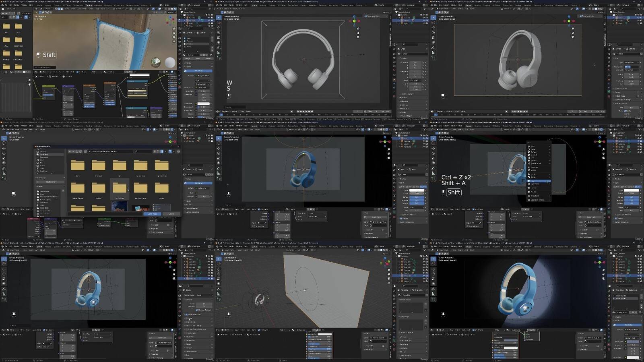This screenshot has height=362, width=644.
Task: Choose highlighted Light entry in Add menu
Action: click(x=539, y=181)
